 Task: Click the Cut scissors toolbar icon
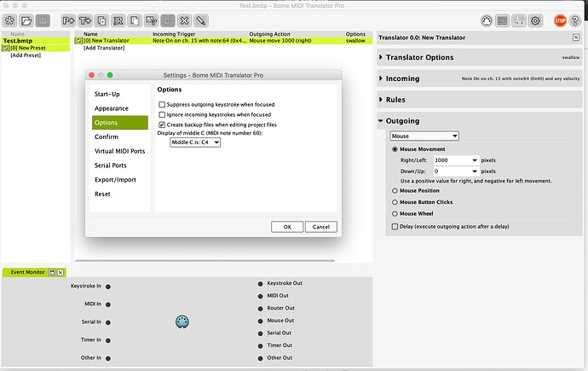point(151,20)
